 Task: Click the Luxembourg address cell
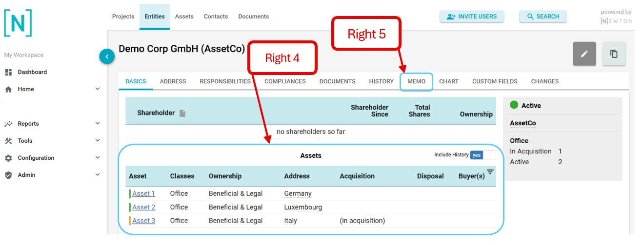(x=303, y=207)
